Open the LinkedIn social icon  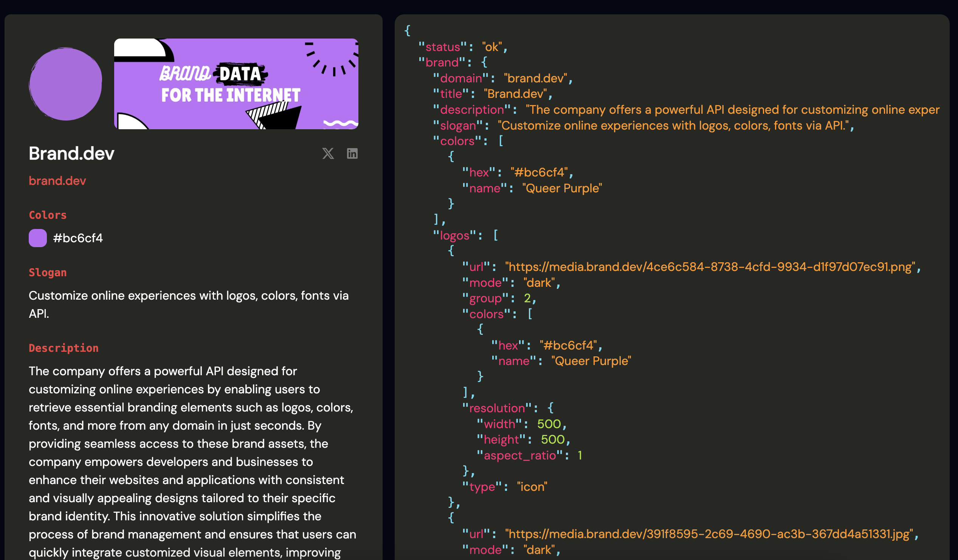(352, 153)
